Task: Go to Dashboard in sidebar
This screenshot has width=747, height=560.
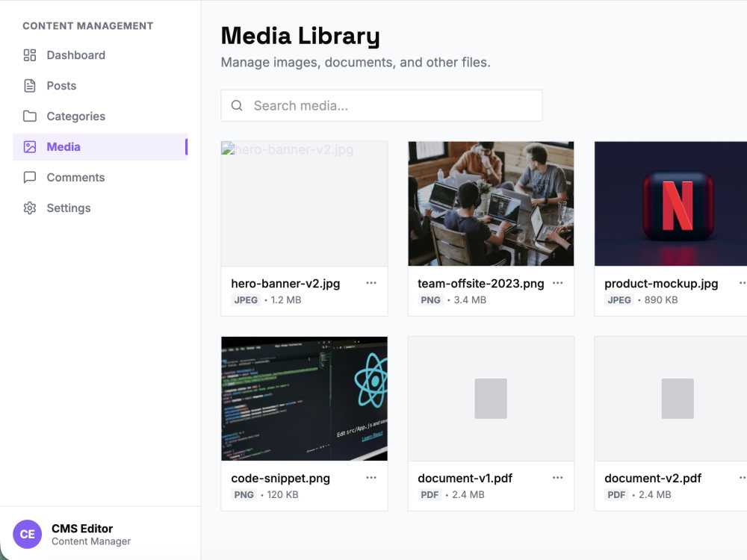Action: pos(100,55)
